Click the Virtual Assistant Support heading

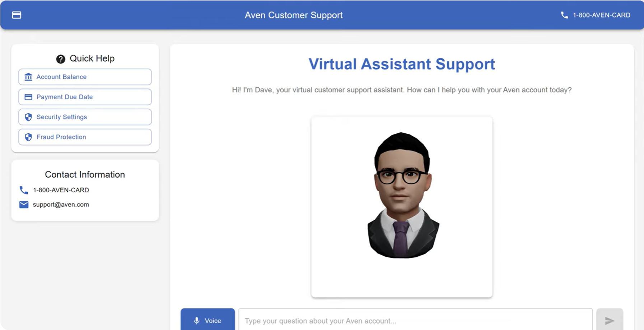pos(402,64)
